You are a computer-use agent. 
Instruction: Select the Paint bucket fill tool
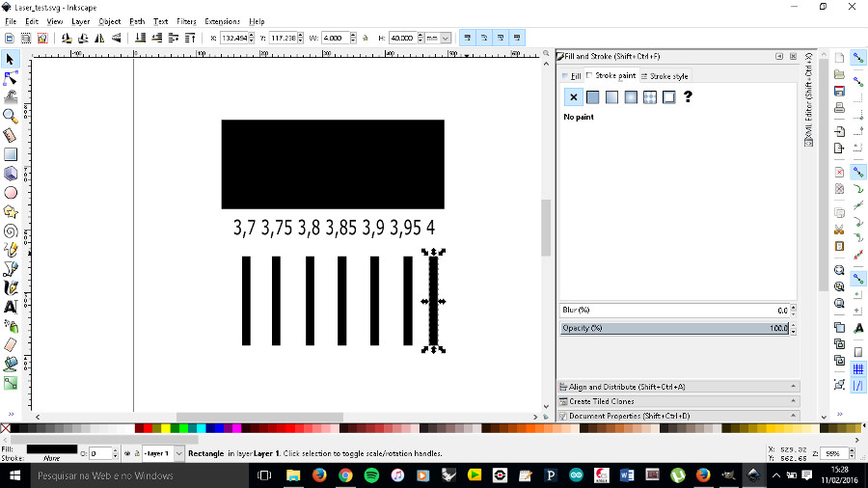pyautogui.click(x=10, y=364)
